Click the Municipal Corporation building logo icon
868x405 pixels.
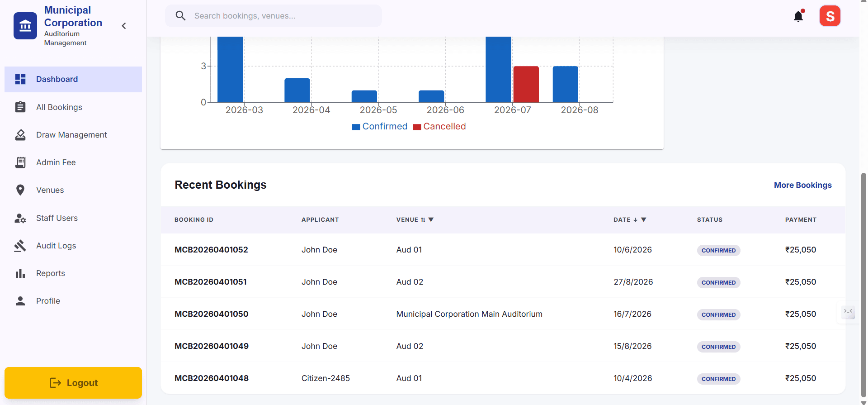[25, 26]
